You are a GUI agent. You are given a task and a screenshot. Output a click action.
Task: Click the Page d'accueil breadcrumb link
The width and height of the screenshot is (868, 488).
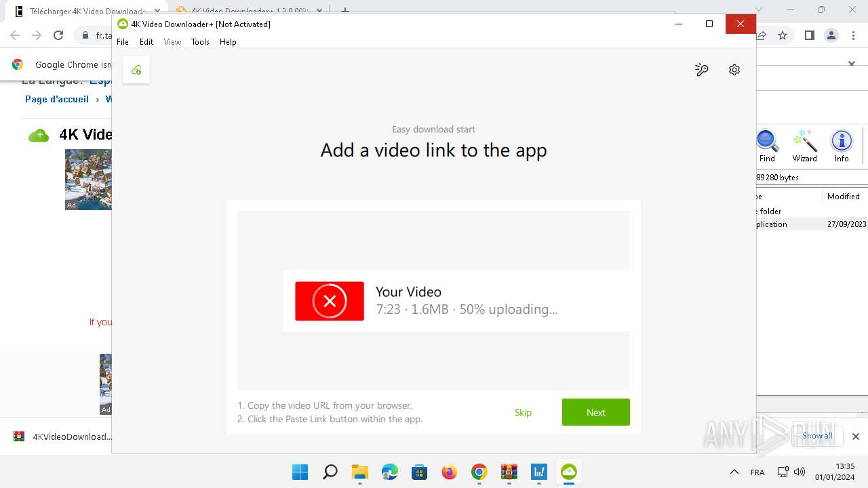[x=57, y=99]
